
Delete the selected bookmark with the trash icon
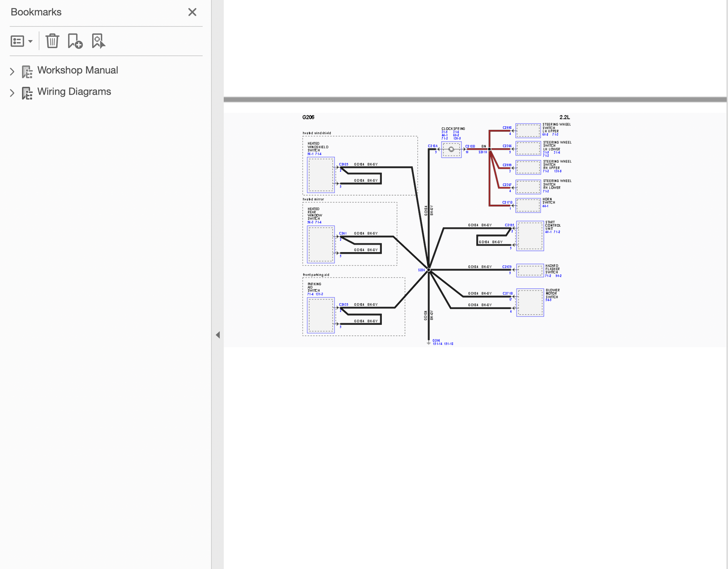click(52, 41)
